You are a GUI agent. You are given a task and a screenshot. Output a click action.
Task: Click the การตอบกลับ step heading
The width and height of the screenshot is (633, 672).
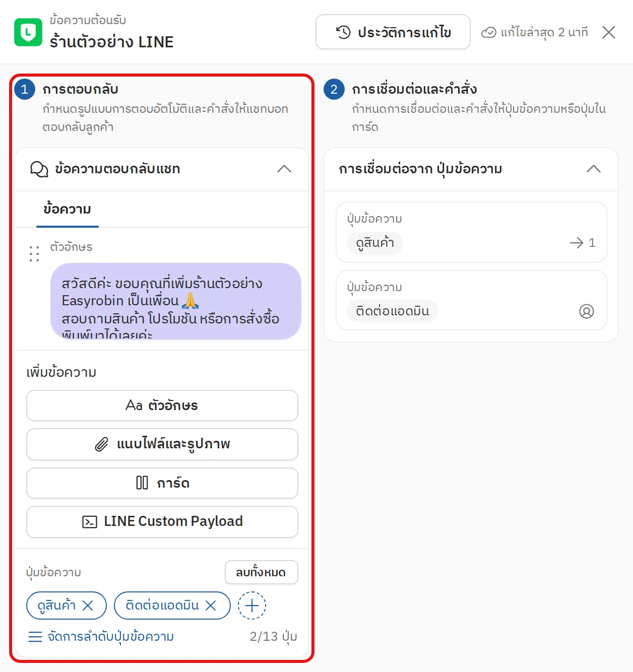(81, 89)
